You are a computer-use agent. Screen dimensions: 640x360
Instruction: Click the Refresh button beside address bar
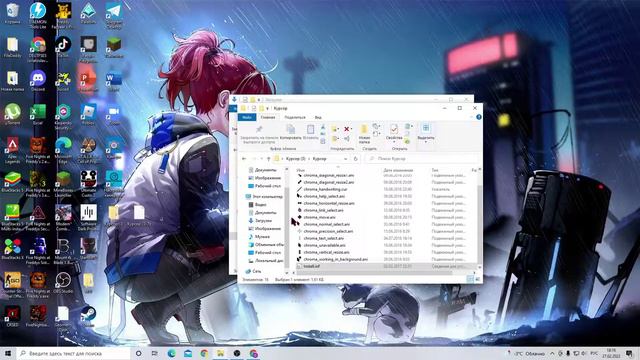356,158
